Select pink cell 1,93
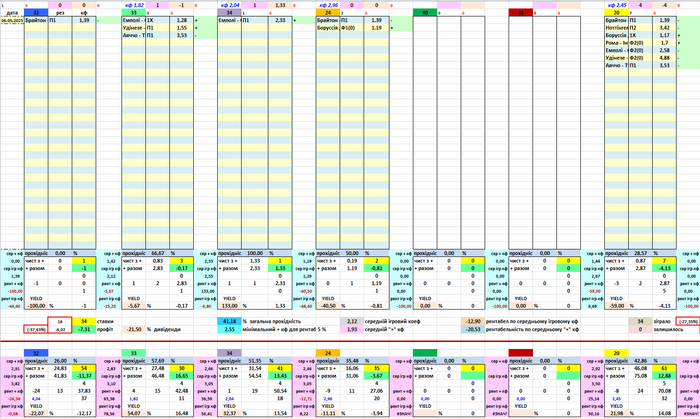700x419 pixels. (352, 329)
